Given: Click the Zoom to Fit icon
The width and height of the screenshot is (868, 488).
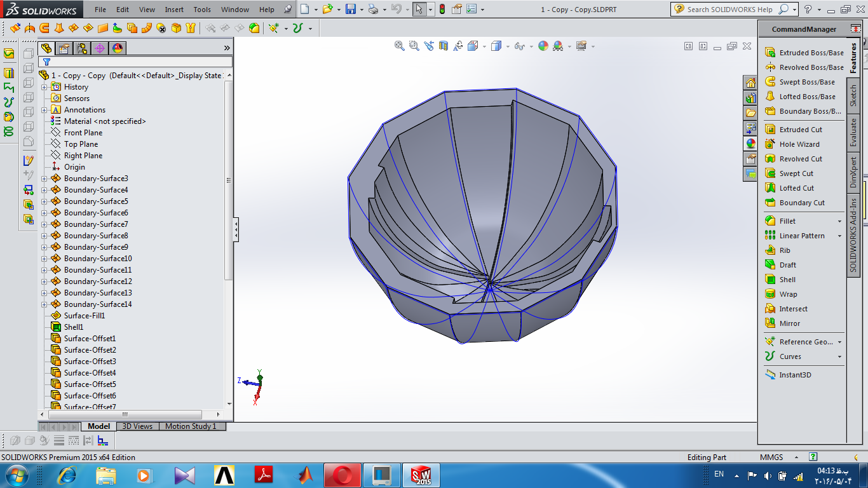Looking at the screenshot, I should [400, 46].
